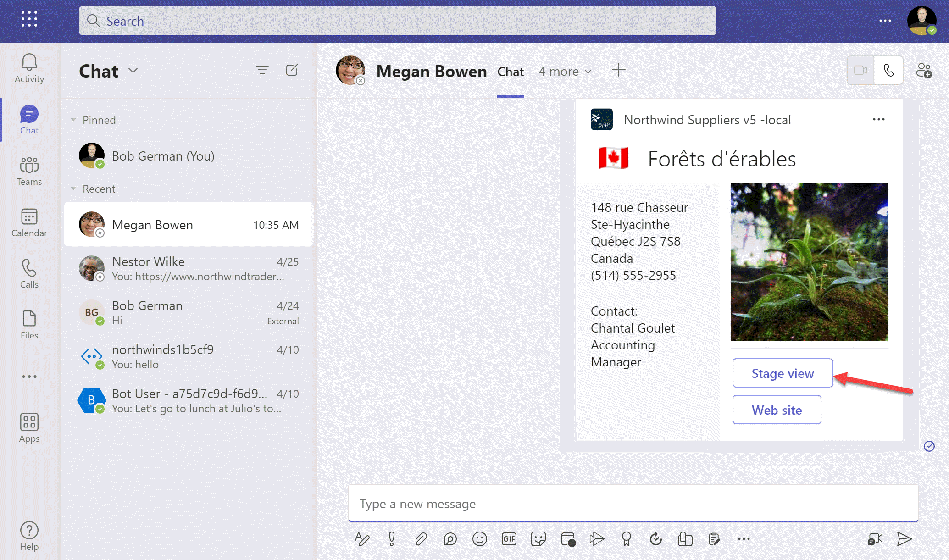Open the sticker picker
The width and height of the screenshot is (949, 560).
(538, 539)
